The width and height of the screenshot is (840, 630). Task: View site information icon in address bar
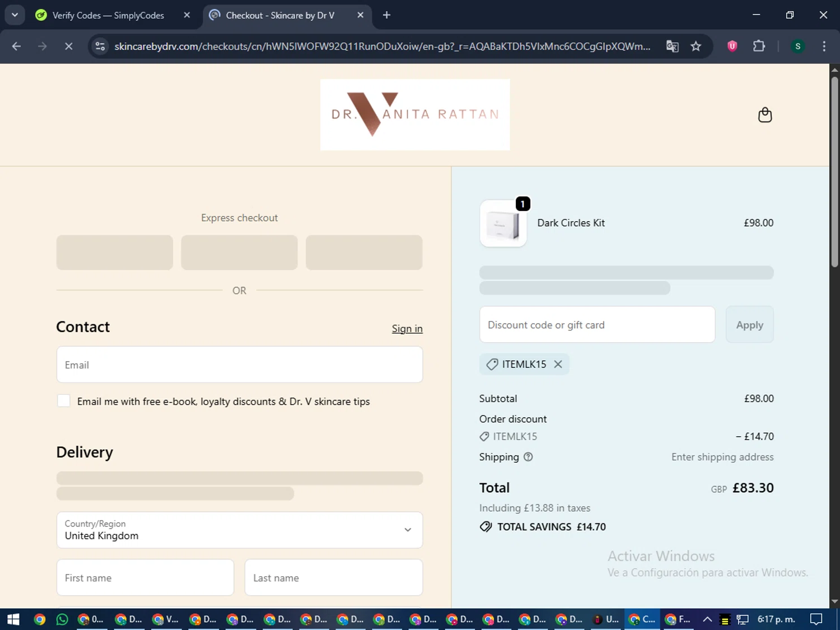[100, 46]
